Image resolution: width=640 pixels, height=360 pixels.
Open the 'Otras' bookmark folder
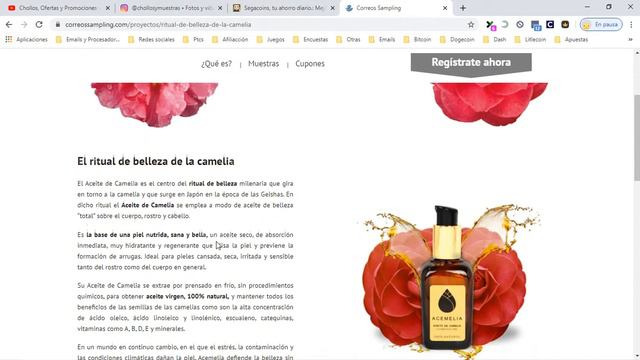point(349,40)
